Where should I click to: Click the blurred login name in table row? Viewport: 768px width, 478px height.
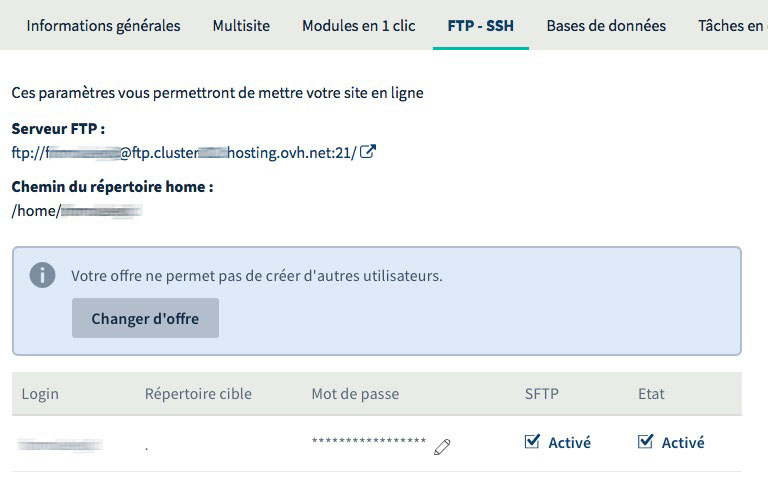[x=61, y=442]
